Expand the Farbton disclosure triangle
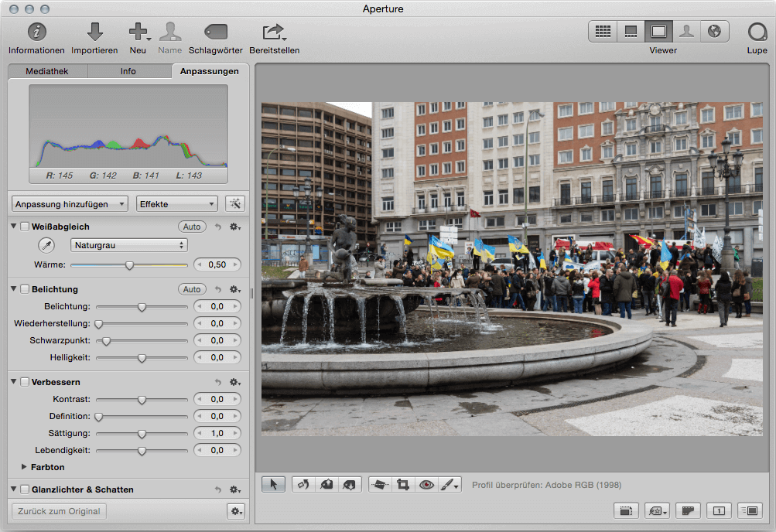Image resolution: width=776 pixels, height=532 pixels. coord(23,467)
